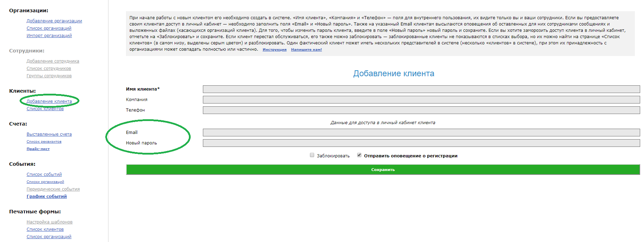The height and width of the screenshot is (242, 644).
Task: Go to Импорт организаций
Action: coord(49,36)
